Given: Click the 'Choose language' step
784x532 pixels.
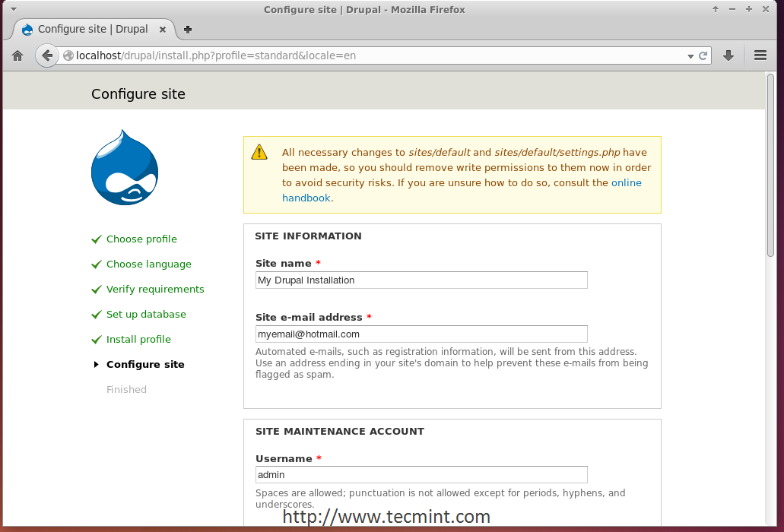Looking at the screenshot, I should (148, 264).
